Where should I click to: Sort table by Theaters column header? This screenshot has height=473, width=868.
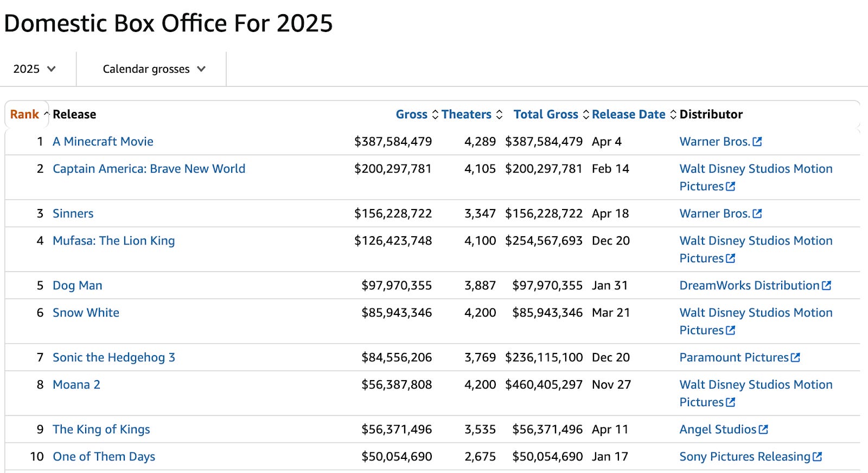pyautogui.click(x=472, y=114)
